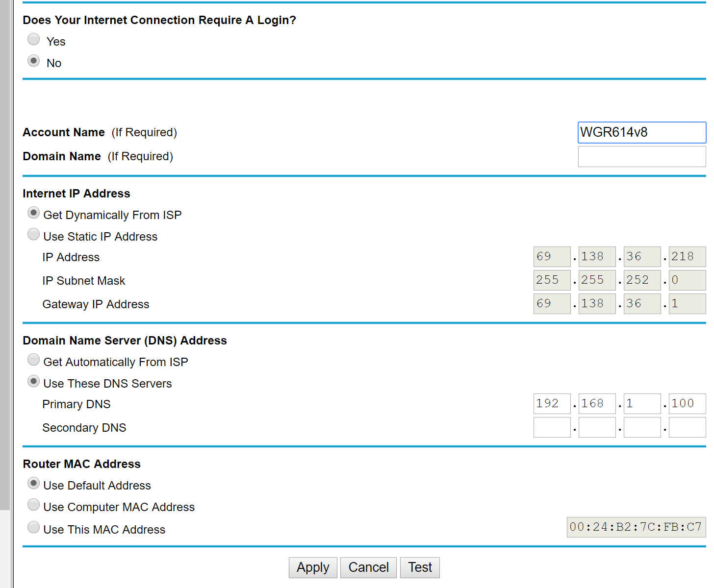
Task: Choose Get Dynamically From ISP
Action: click(33, 213)
